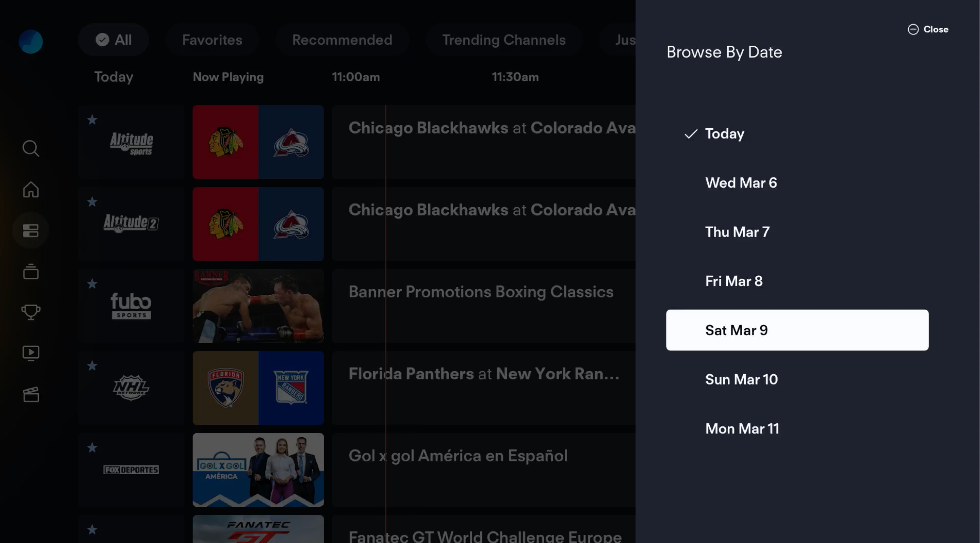Scroll down the date list to Mon Mar 11

[x=742, y=428]
